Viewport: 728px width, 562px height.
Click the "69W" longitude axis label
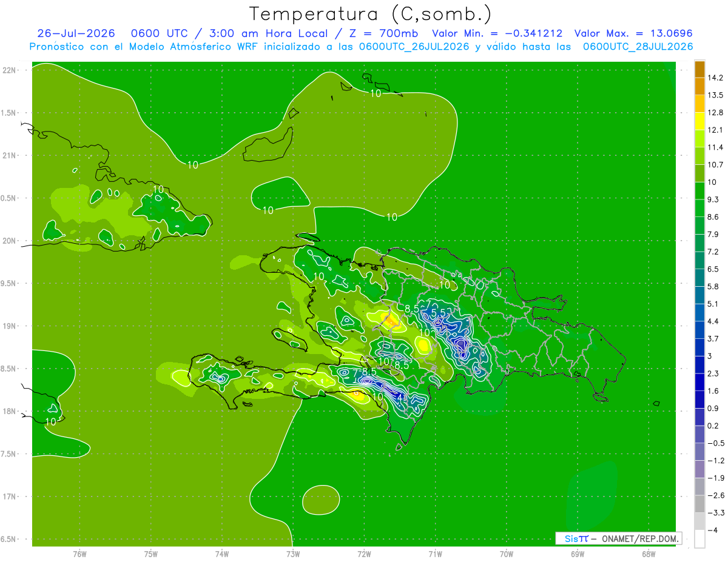point(578,555)
